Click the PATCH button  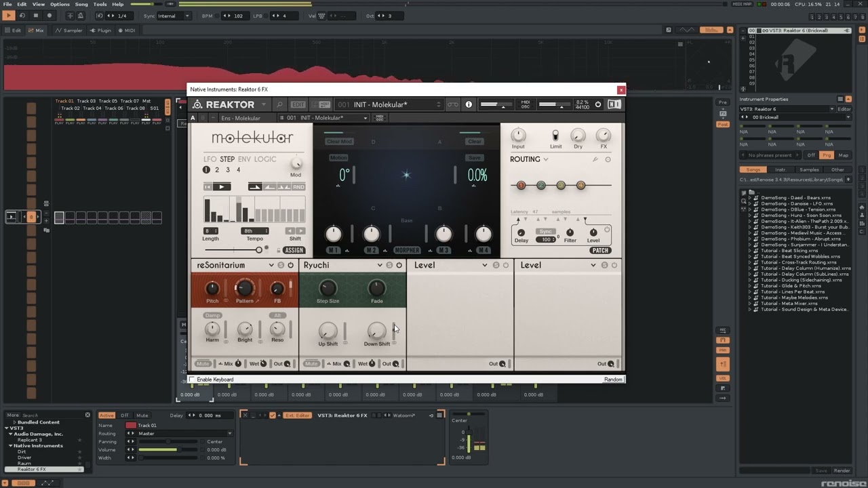[x=600, y=250]
